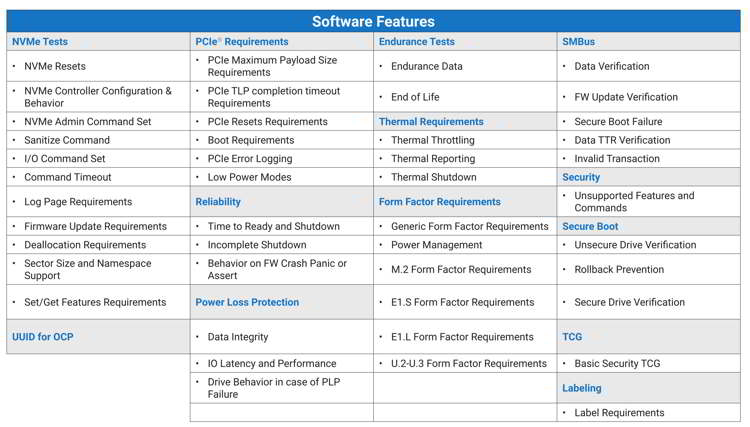Click the Form Factor Requirements heading
Screen dimensions: 750x427
(x=440, y=202)
